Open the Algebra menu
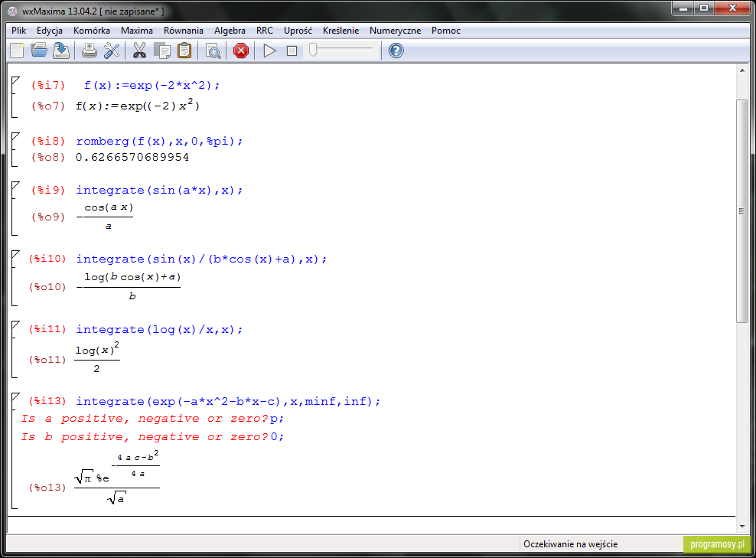756x558 pixels. [230, 31]
